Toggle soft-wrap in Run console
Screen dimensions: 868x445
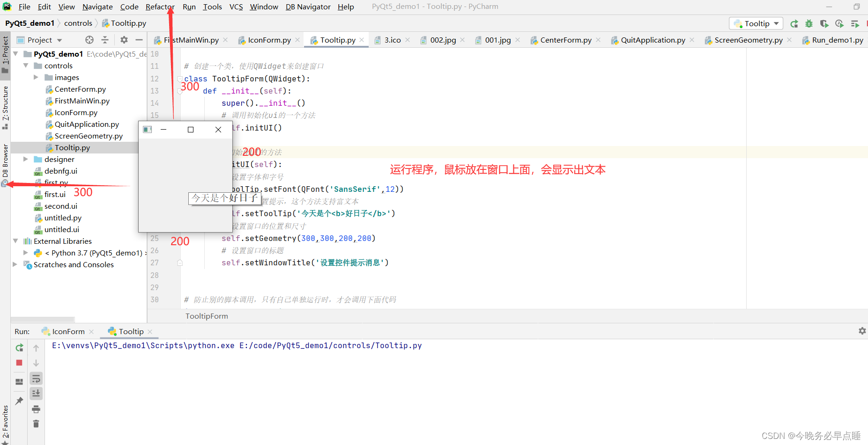36,378
